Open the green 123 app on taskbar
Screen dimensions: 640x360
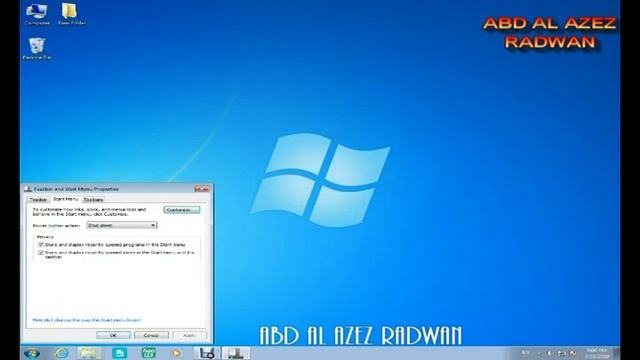148,353
